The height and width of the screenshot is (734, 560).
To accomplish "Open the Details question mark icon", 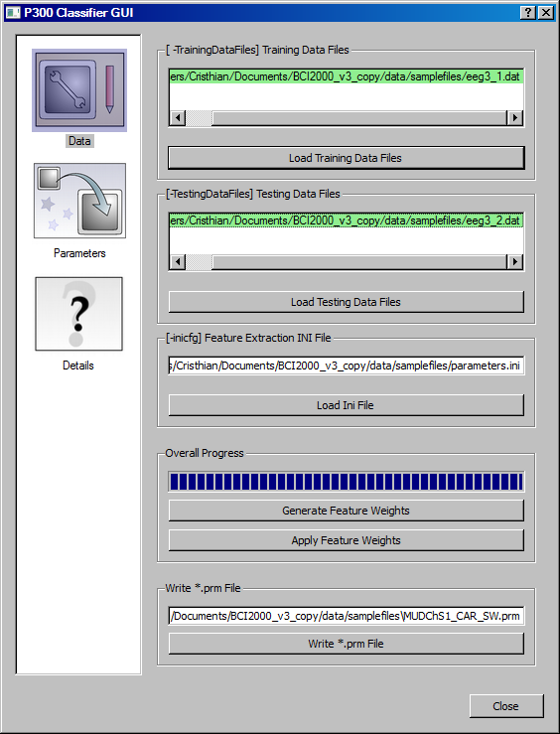I will pos(78,314).
